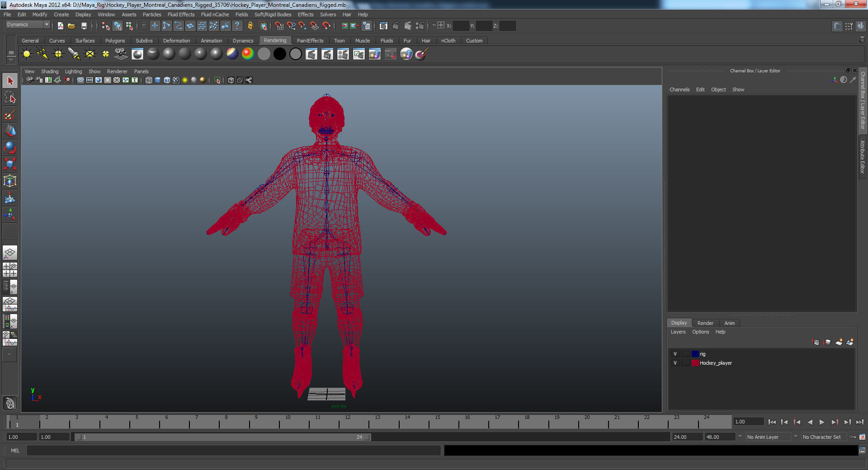Viewport: 868px width, 470px height.
Task: Open Channels menu in Channel Box
Action: [x=679, y=89]
